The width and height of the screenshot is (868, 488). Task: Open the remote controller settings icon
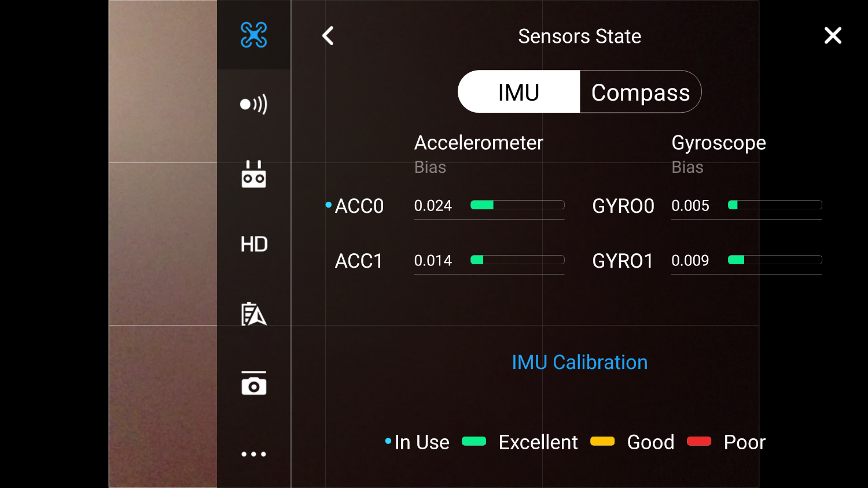click(253, 174)
